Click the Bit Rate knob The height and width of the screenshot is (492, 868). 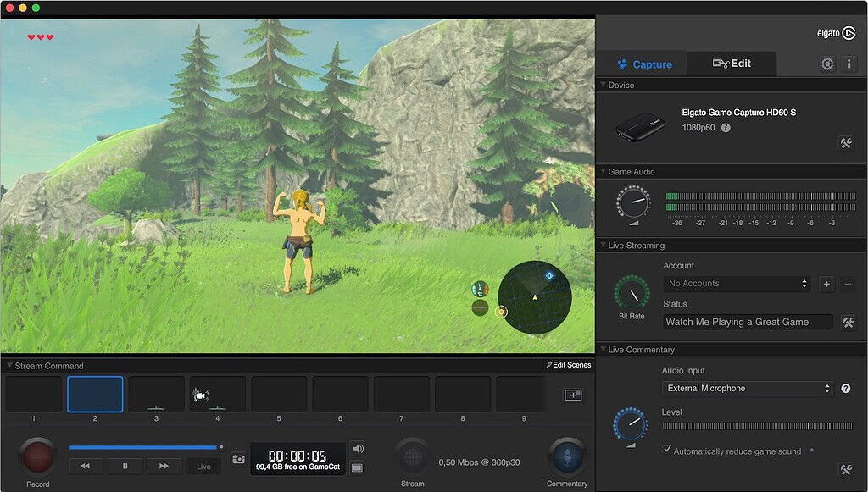click(632, 292)
